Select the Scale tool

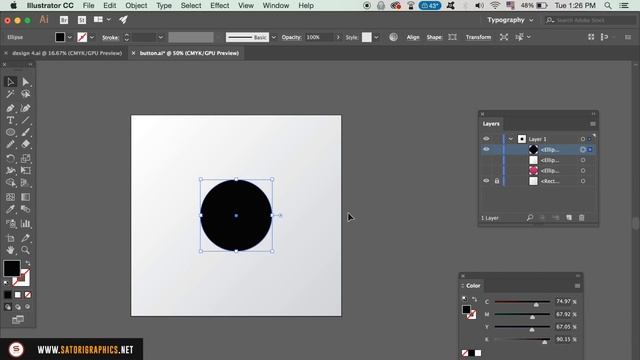tap(25, 158)
